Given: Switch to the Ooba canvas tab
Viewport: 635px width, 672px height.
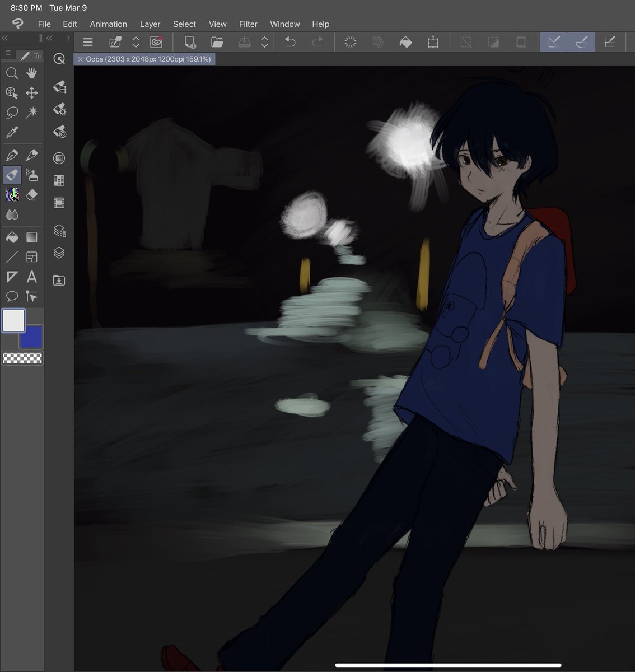Looking at the screenshot, I should click(x=144, y=59).
